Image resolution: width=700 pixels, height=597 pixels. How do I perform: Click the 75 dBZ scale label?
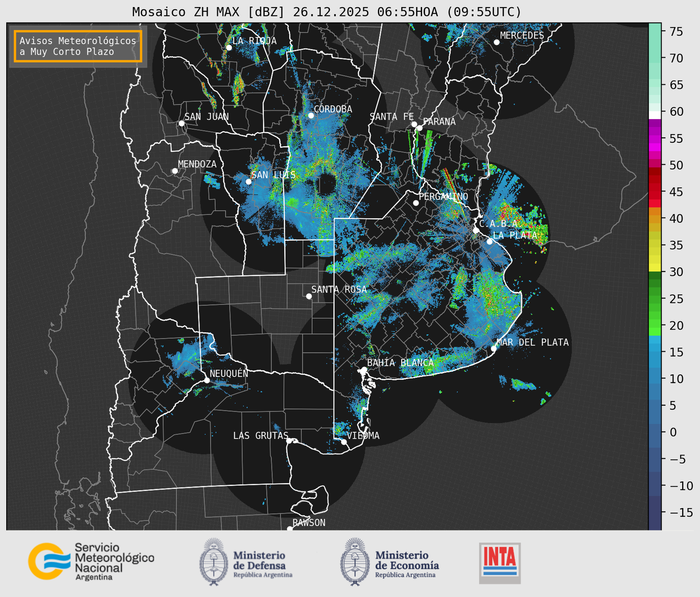(x=676, y=32)
